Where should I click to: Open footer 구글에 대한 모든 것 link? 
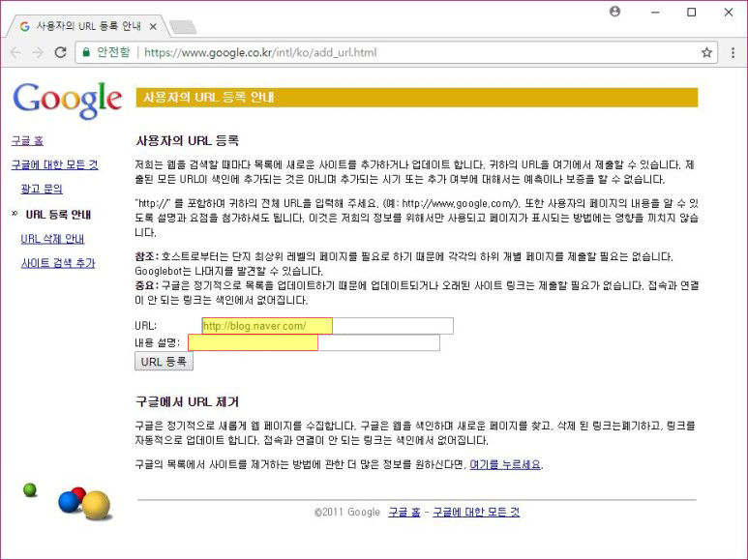[x=476, y=513]
